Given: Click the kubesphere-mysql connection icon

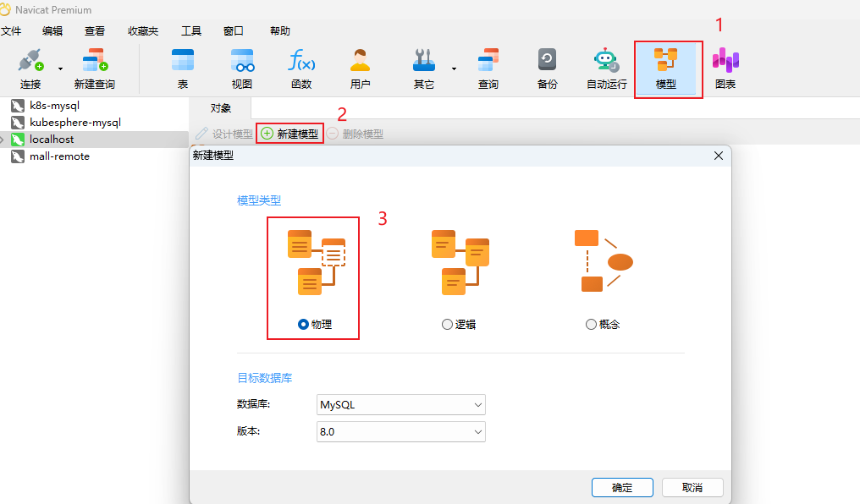Looking at the screenshot, I should (18, 123).
